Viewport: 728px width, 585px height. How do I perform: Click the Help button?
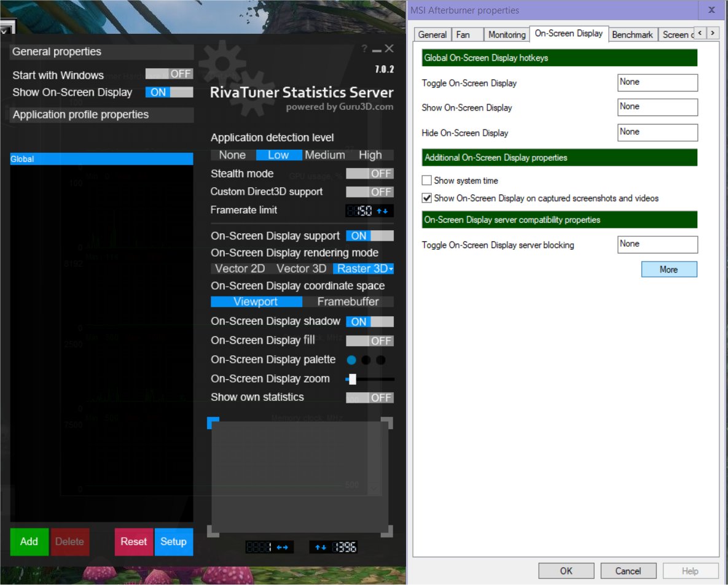coord(691,571)
